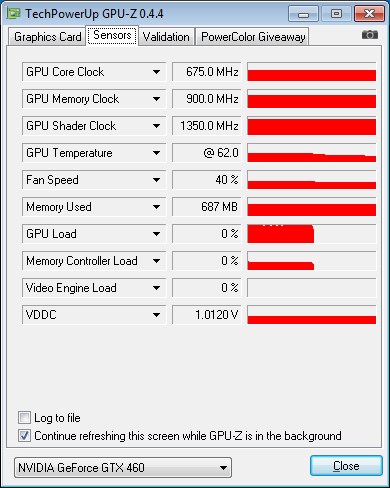The image size is (390, 488).
Task: Go to the PowerColor Giveaway tab
Action: (253, 37)
